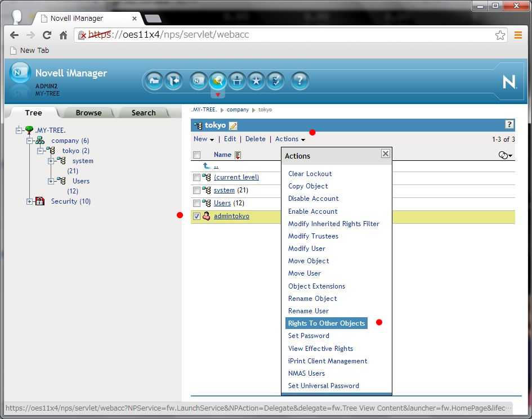This screenshot has height=419, width=532.
Task: Click the admintokyo user icon
Action: [x=206, y=216]
